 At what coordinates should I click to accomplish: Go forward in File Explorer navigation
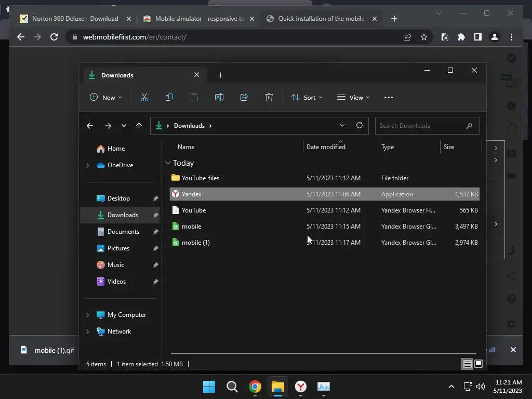click(108, 126)
